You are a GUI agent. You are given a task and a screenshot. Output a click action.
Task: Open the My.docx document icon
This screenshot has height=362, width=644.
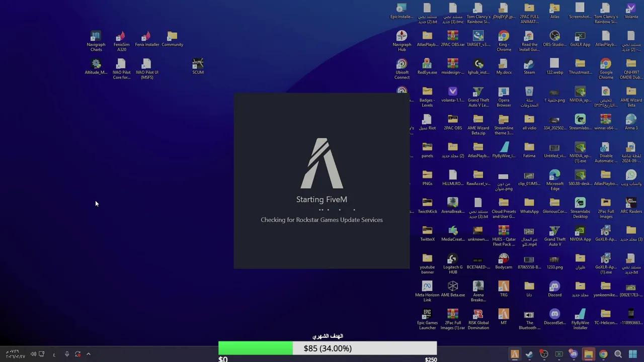tap(504, 66)
